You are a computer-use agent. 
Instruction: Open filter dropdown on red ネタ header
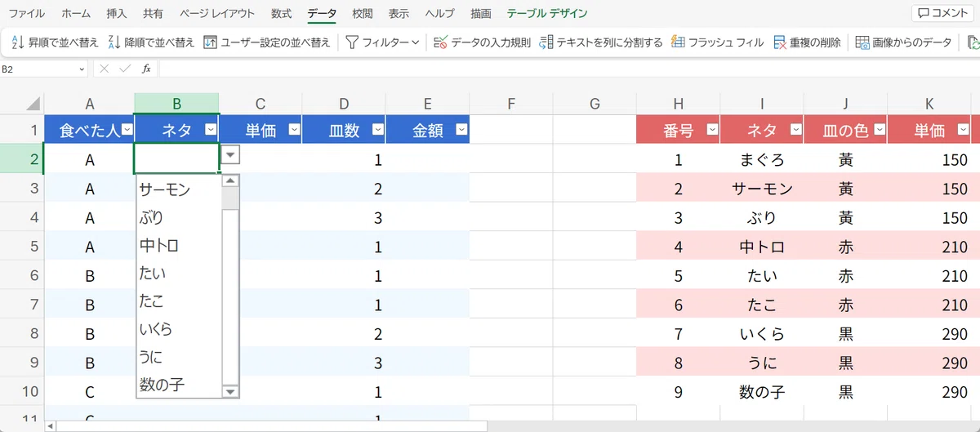tap(795, 130)
